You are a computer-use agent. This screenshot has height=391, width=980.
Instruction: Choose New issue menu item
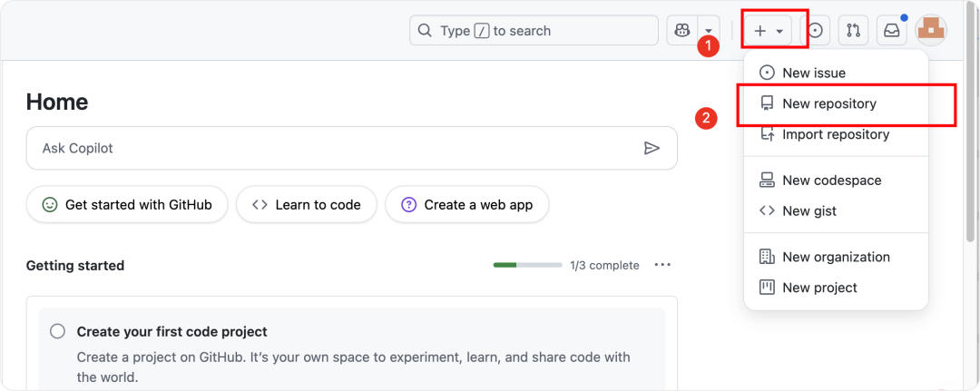[813, 73]
